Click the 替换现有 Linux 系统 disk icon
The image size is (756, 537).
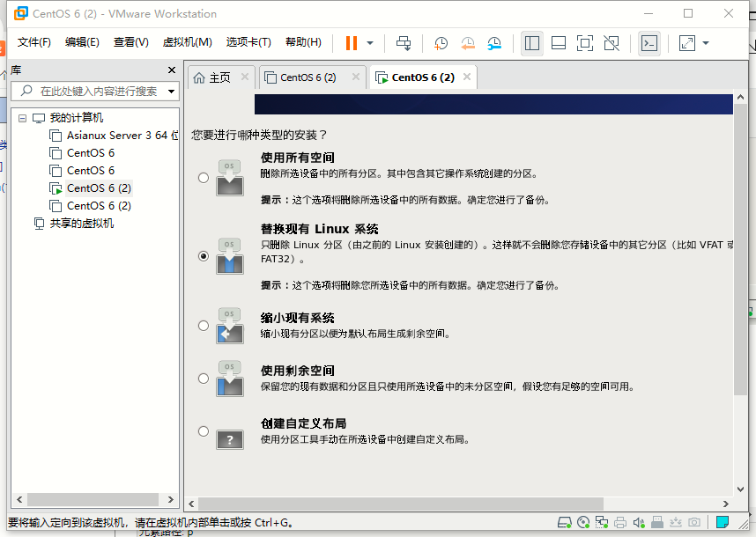(230, 256)
